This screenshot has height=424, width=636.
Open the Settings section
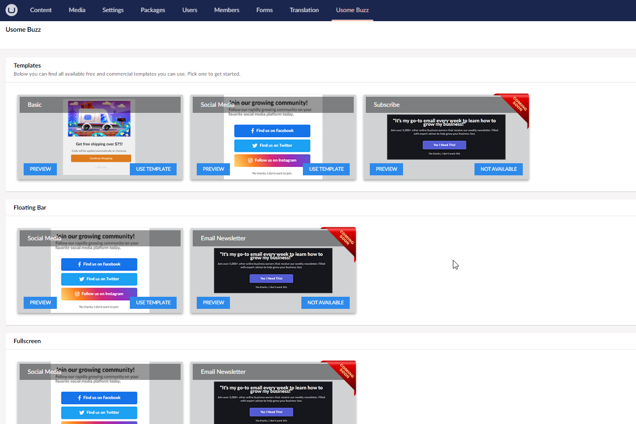point(113,10)
